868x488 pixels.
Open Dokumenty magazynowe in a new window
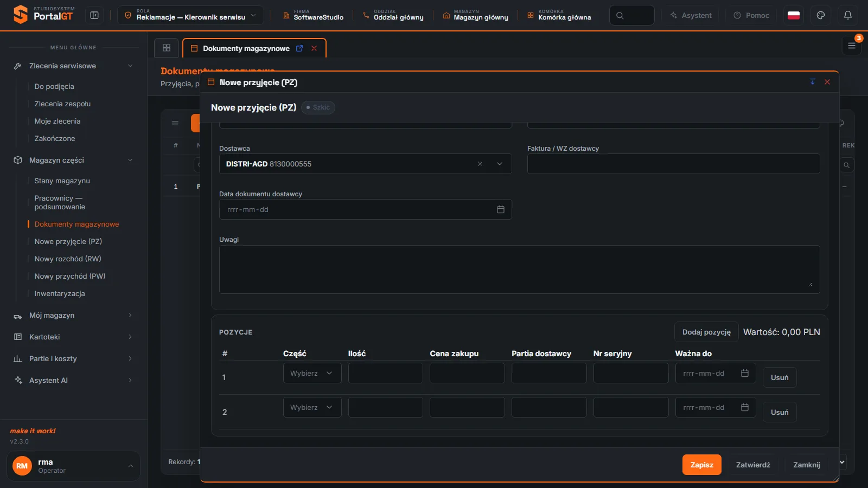(x=299, y=48)
